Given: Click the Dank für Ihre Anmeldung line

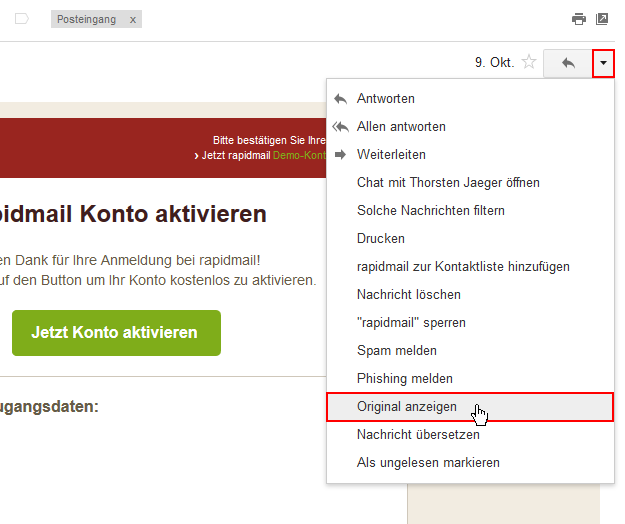Looking at the screenshot, I should point(130,260).
